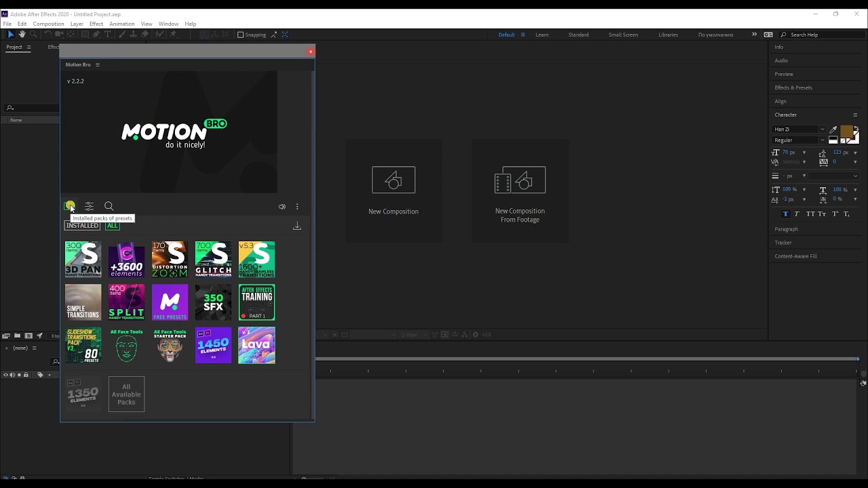Toggle Motion Bro sound speaker icon
Viewport: 868px width, 488px height.
click(x=282, y=207)
